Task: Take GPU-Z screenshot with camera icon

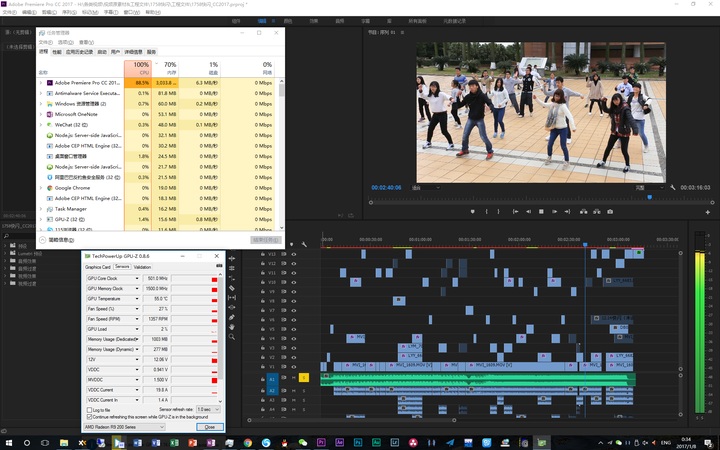Action: tap(219, 266)
